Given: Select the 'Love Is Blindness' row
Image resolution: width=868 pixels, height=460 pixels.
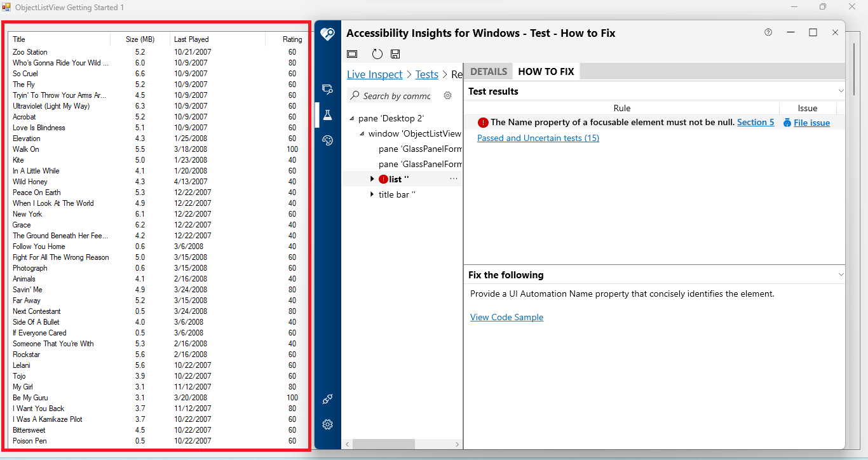Looking at the screenshot, I should pos(157,128).
